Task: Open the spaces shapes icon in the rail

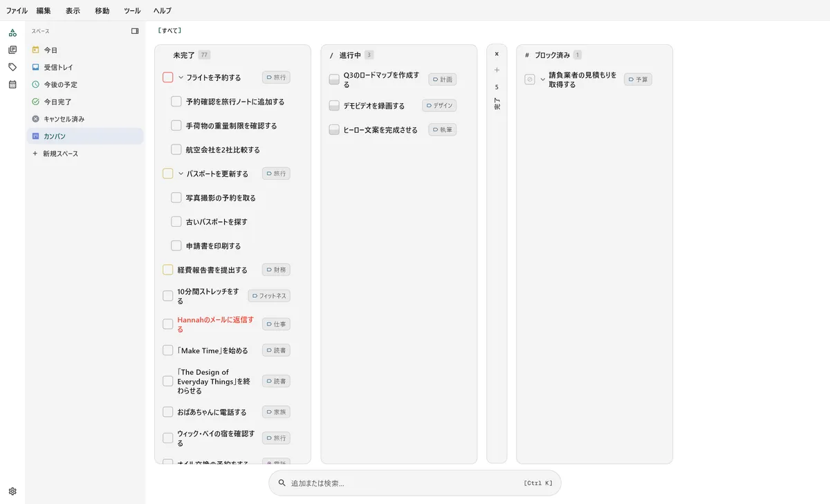Action: [x=12, y=32]
